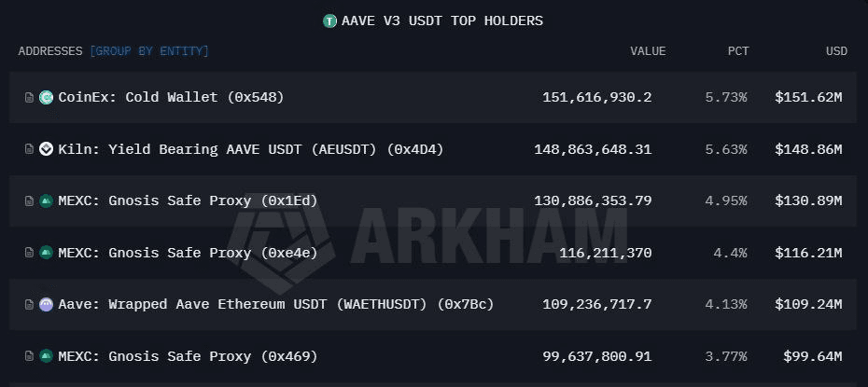Click the Aave ghost logo icon
Viewport: 868px width, 387px height.
46,304
